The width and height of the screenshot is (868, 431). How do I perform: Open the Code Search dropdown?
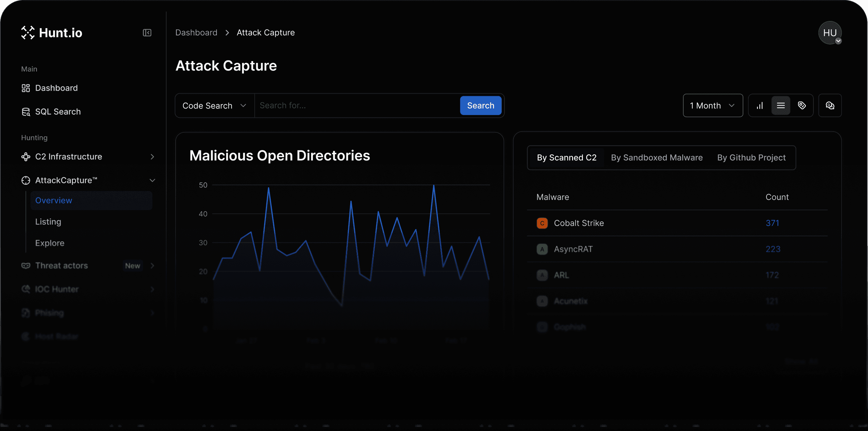click(215, 106)
